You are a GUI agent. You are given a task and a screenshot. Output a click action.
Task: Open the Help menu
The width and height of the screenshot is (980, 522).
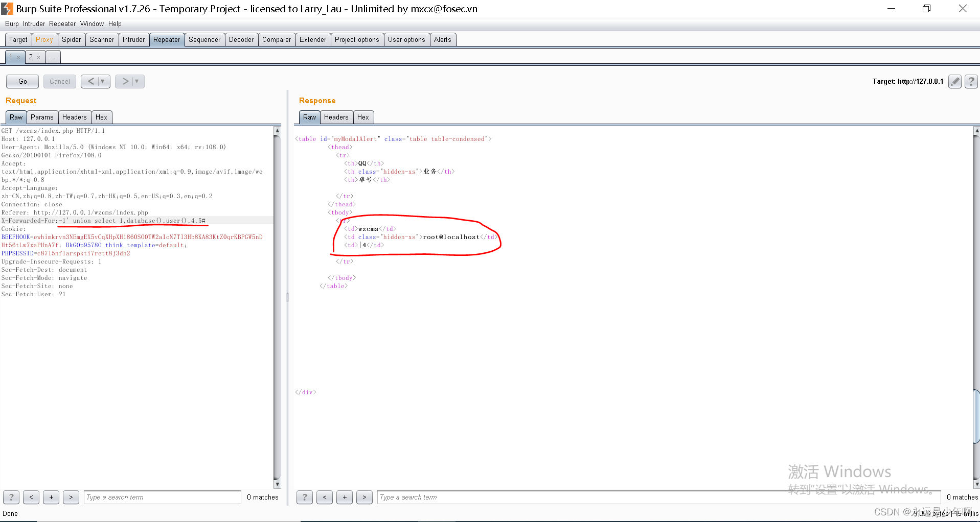coord(115,24)
